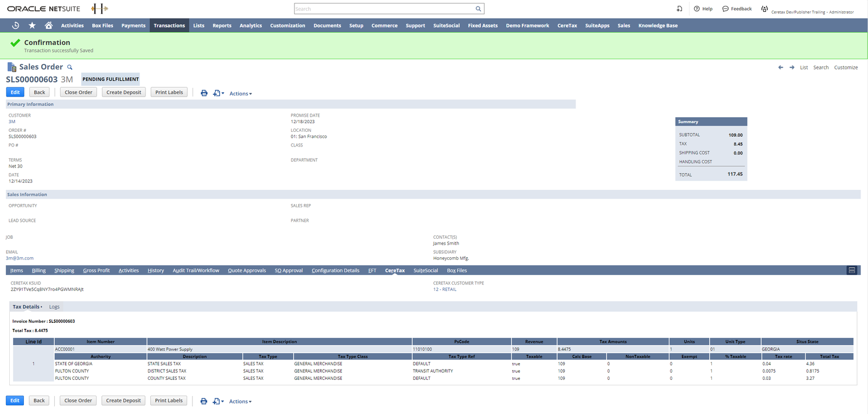
Task: Open the 3m@3m.com email link
Action: pos(20,258)
